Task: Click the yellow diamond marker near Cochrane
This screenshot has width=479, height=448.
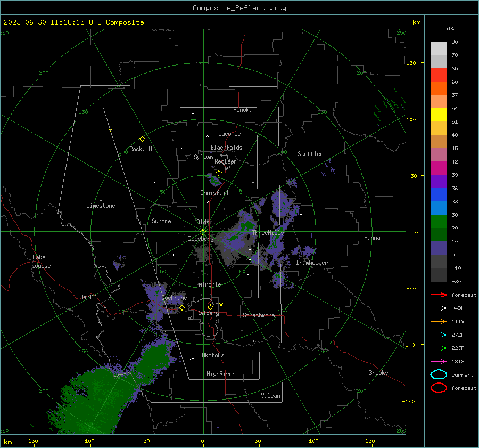Action: click(x=182, y=307)
